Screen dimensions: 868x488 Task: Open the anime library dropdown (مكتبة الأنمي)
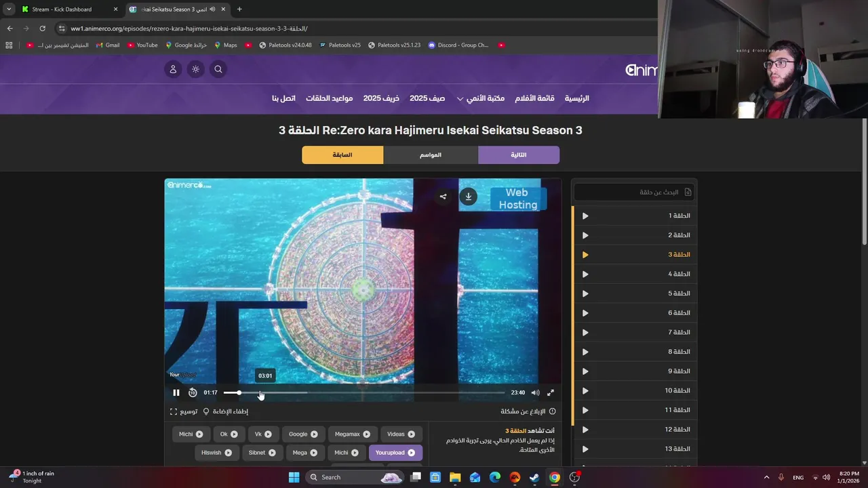481,98
